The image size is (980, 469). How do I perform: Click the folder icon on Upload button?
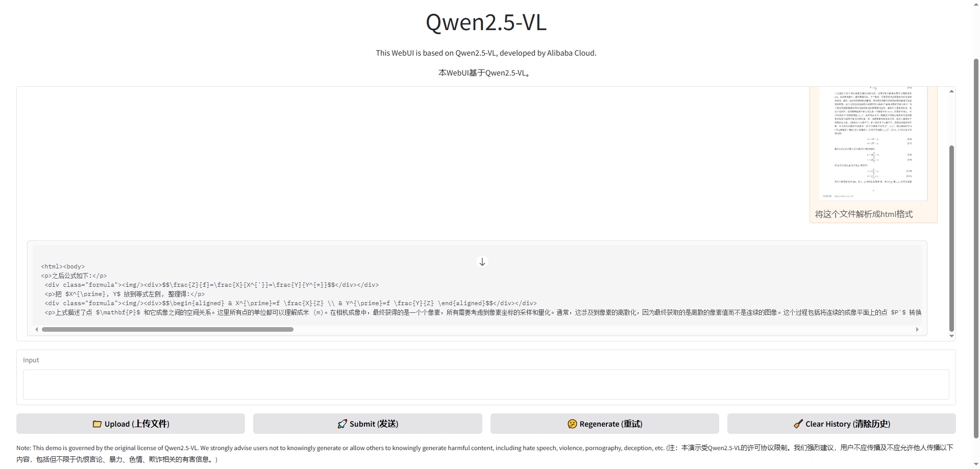97,424
